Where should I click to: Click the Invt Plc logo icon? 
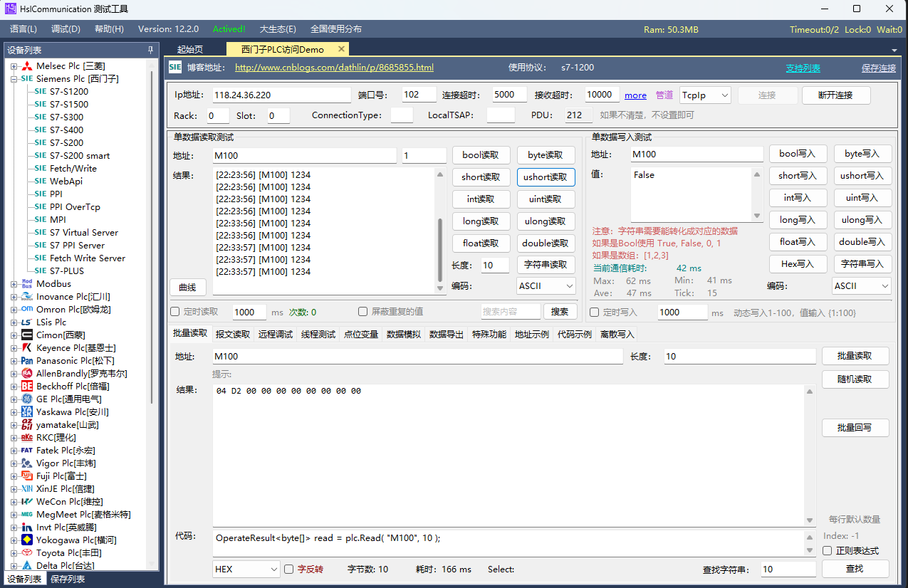[x=27, y=527]
